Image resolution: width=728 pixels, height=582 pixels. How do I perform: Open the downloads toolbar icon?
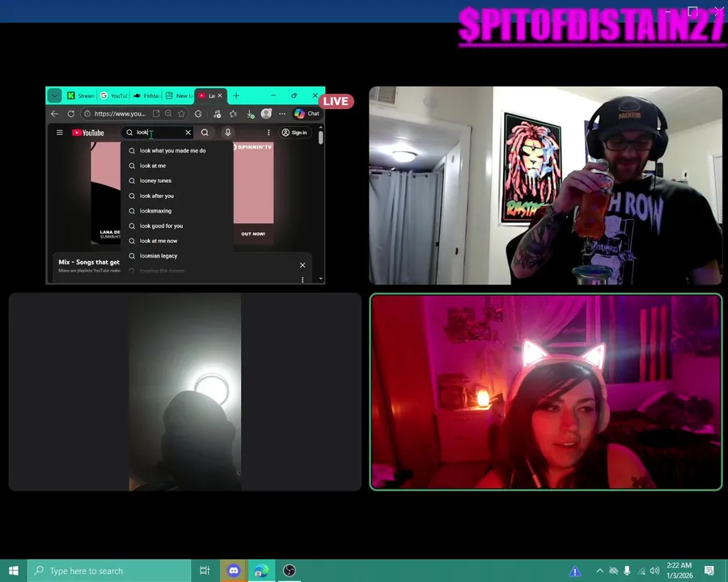[250, 114]
